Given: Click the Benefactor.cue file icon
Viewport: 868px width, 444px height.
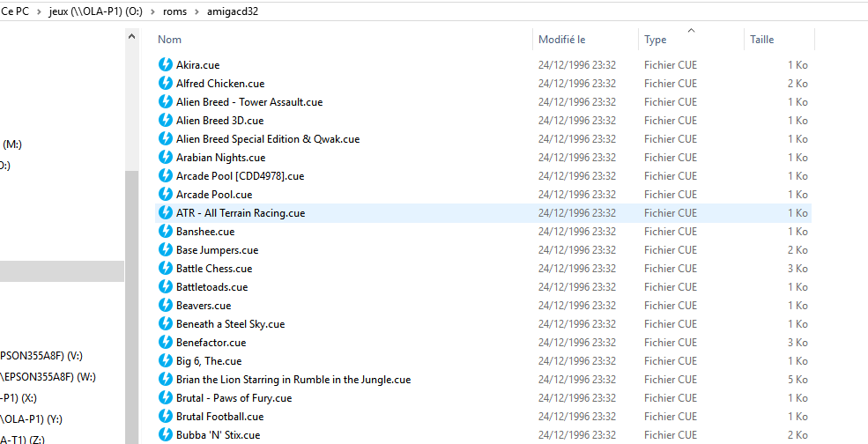Looking at the screenshot, I should coord(165,342).
